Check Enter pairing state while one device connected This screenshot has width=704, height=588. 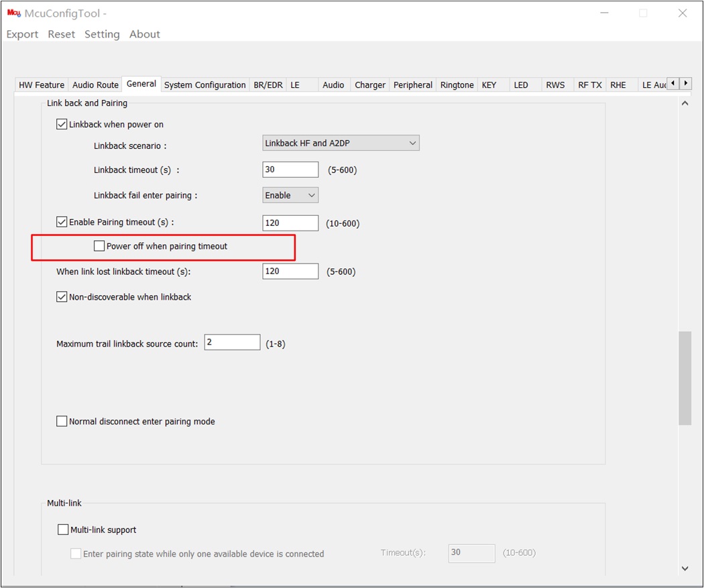tap(76, 553)
